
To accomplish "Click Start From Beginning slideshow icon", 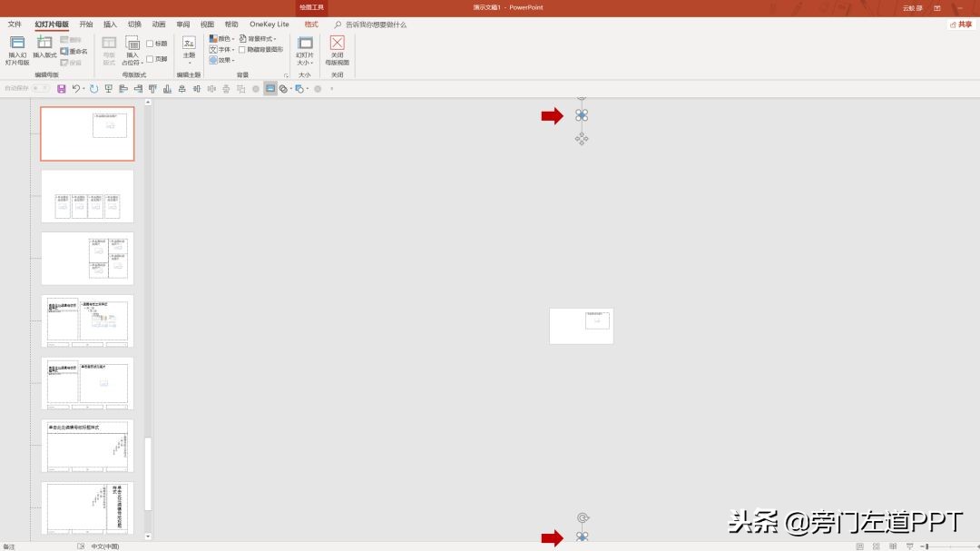I will 109,89.
